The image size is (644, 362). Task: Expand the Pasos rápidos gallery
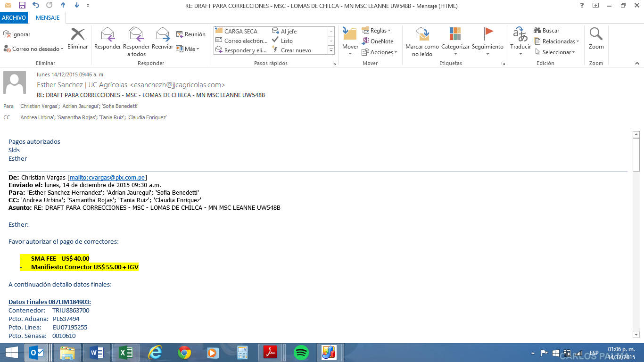(x=331, y=50)
